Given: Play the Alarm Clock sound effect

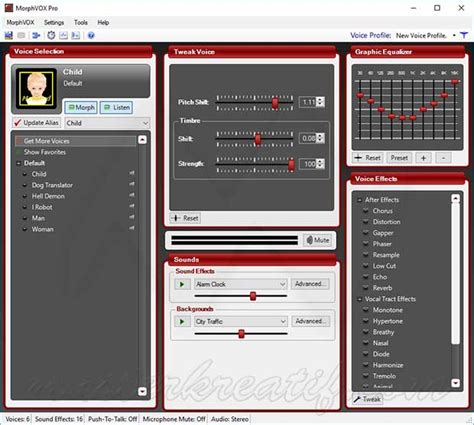Looking at the screenshot, I should point(182,284).
